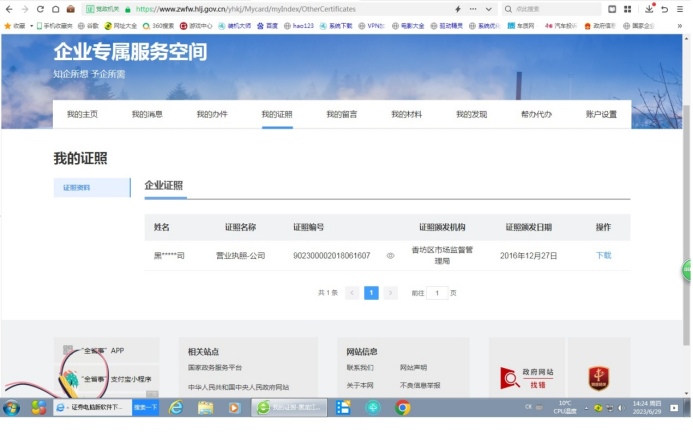
Task: Select page 1 pagination button
Action: (371, 293)
